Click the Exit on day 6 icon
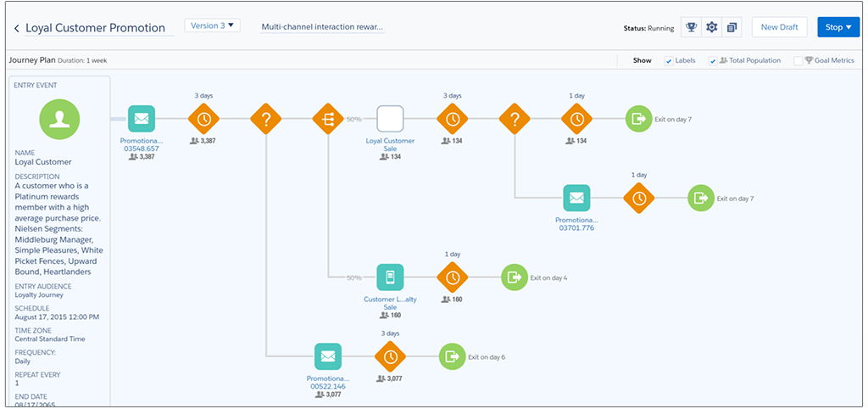Image resolution: width=868 pixels, height=409 pixels. pos(453,356)
